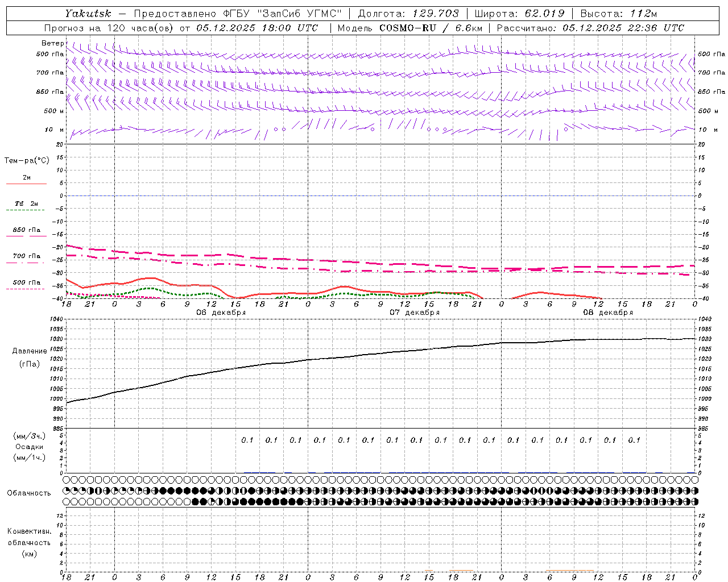Viewport: 728px width, 582px height.
Task: Click the '06 декабря' date label
Action: pyautogui.click(x=221, y=313)
